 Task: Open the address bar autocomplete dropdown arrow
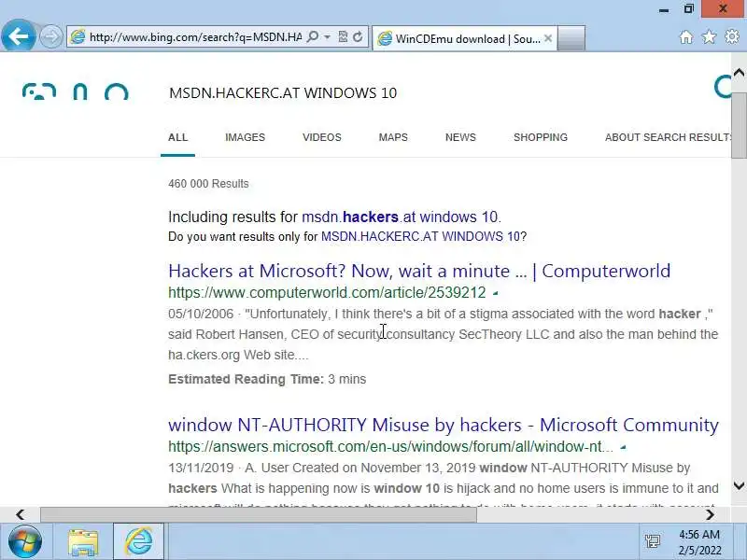(x=328, y=36)
